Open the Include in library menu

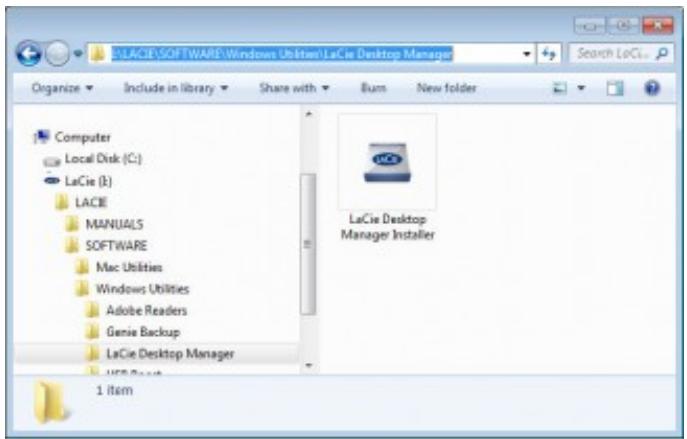click(176, 88)
